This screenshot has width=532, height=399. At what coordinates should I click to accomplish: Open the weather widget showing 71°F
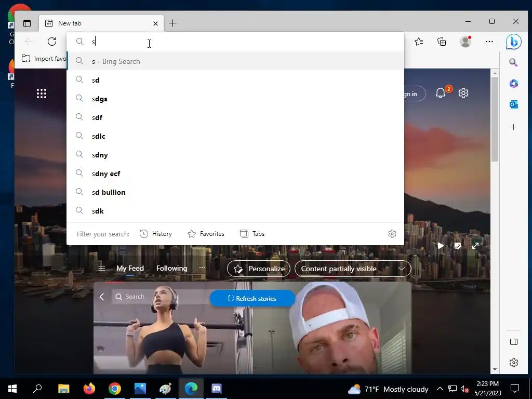[388, 389]
